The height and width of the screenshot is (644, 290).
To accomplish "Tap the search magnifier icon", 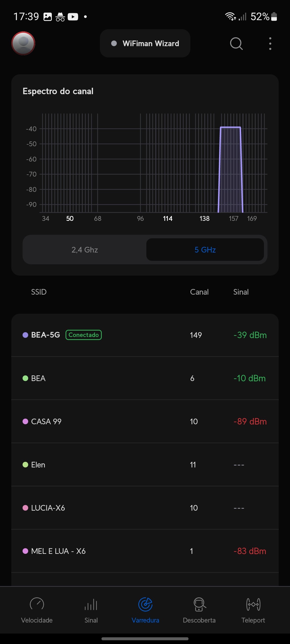I will (236, 43).
